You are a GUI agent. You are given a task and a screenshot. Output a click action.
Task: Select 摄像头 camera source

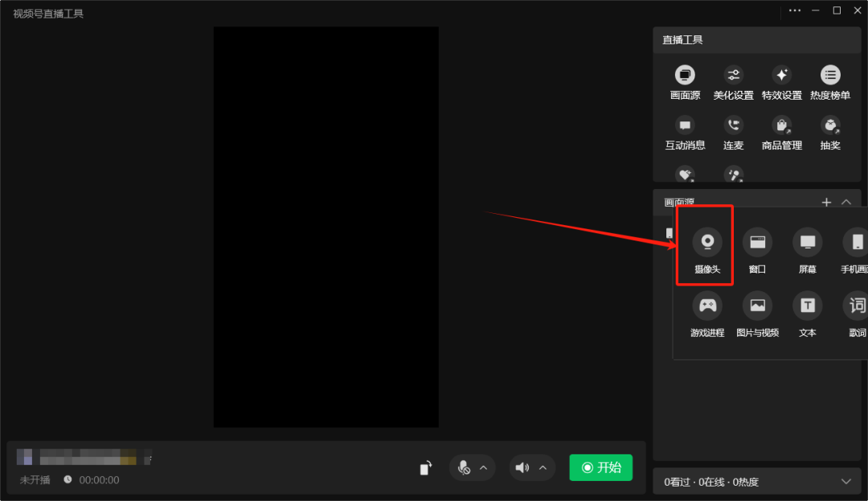click(x=706, y=242)
